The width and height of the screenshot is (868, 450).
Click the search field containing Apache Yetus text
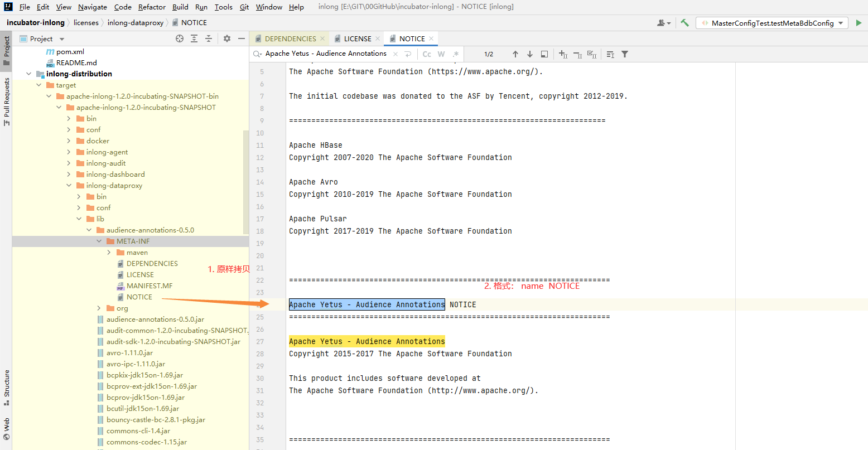[326, 54]
